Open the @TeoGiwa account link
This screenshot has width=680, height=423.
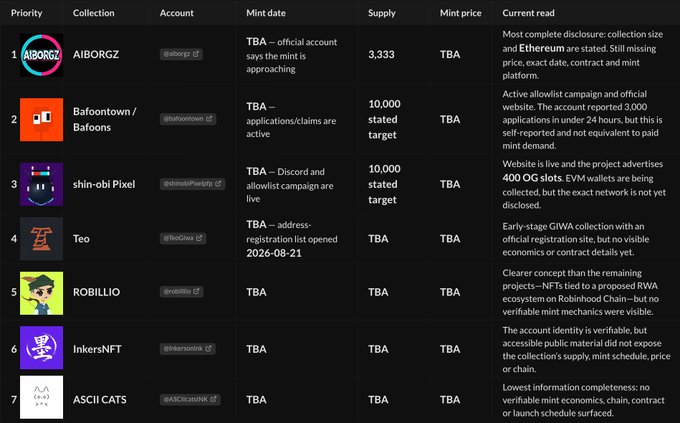pyautogui.click(x=183, y=238)
